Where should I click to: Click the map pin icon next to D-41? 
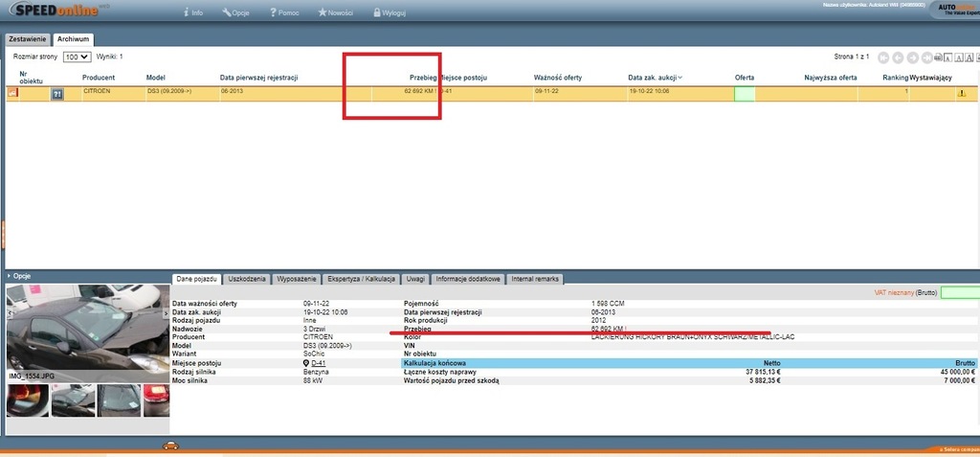point(306,364)
